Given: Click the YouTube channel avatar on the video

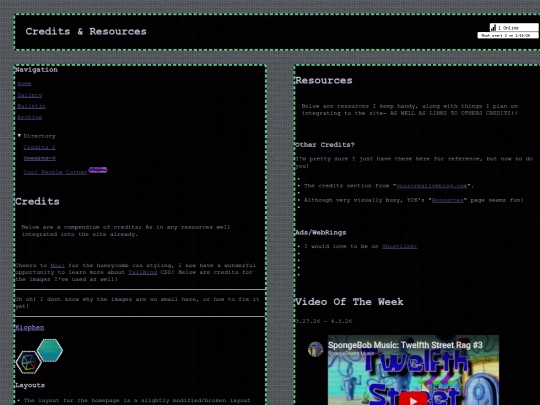Looking at the screenshot, I should (x=315, y=349).
